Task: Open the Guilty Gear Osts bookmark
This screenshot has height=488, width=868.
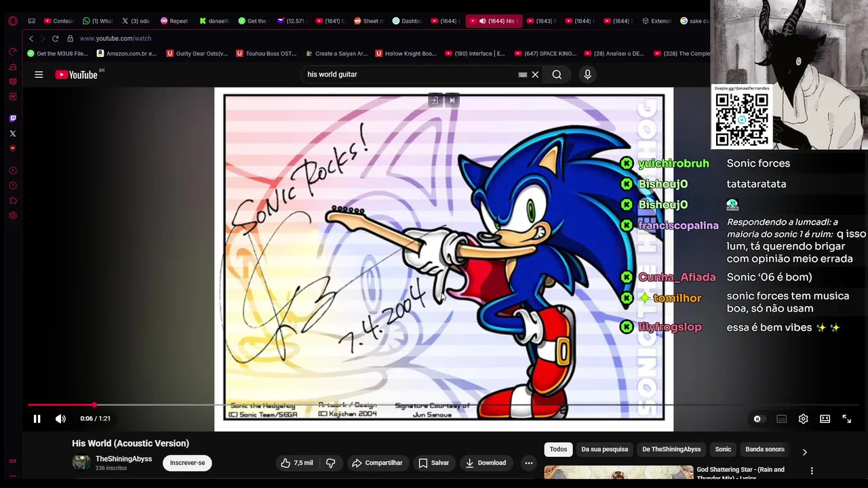Action: (x=197, y=54)
